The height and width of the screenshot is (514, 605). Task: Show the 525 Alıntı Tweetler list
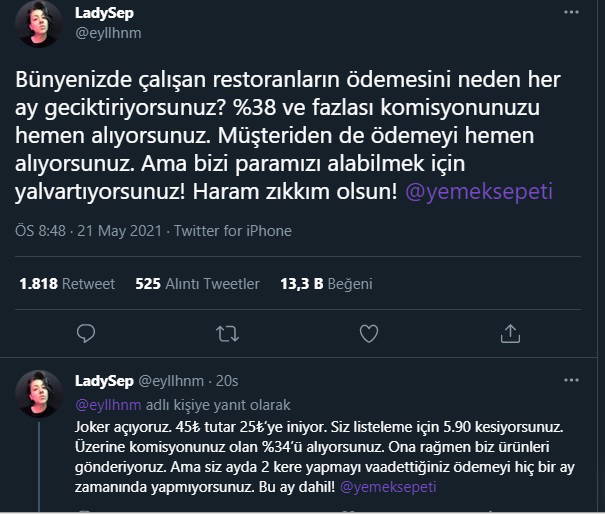197,284
